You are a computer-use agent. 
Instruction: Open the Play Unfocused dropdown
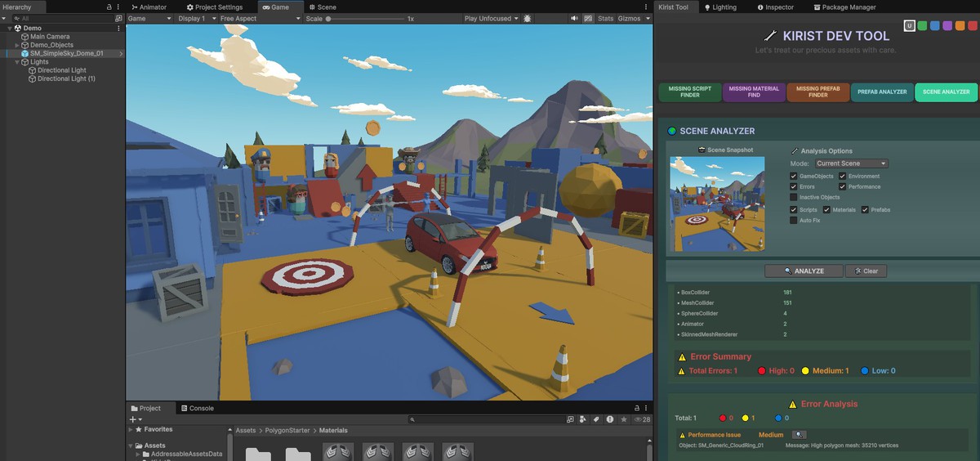491,18
